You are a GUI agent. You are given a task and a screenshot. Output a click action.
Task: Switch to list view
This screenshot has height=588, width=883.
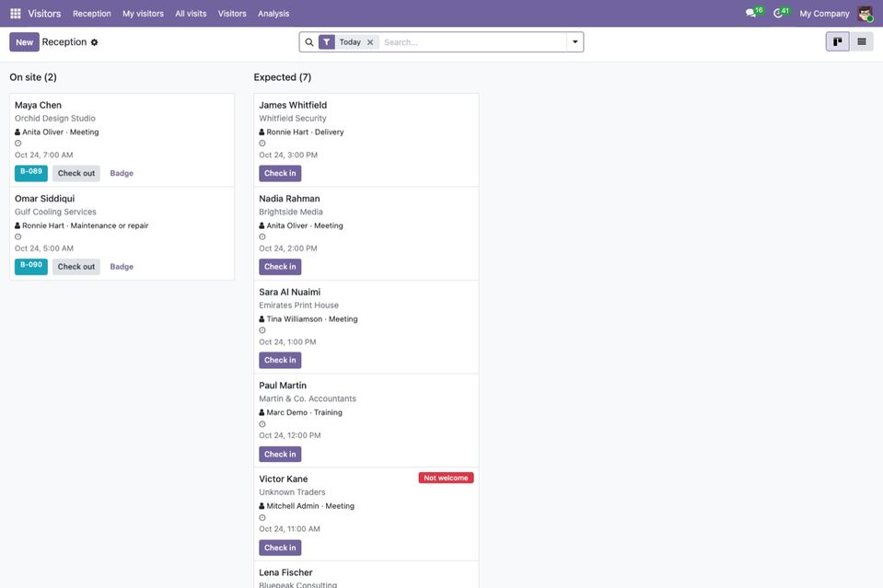tap(862, 41)
